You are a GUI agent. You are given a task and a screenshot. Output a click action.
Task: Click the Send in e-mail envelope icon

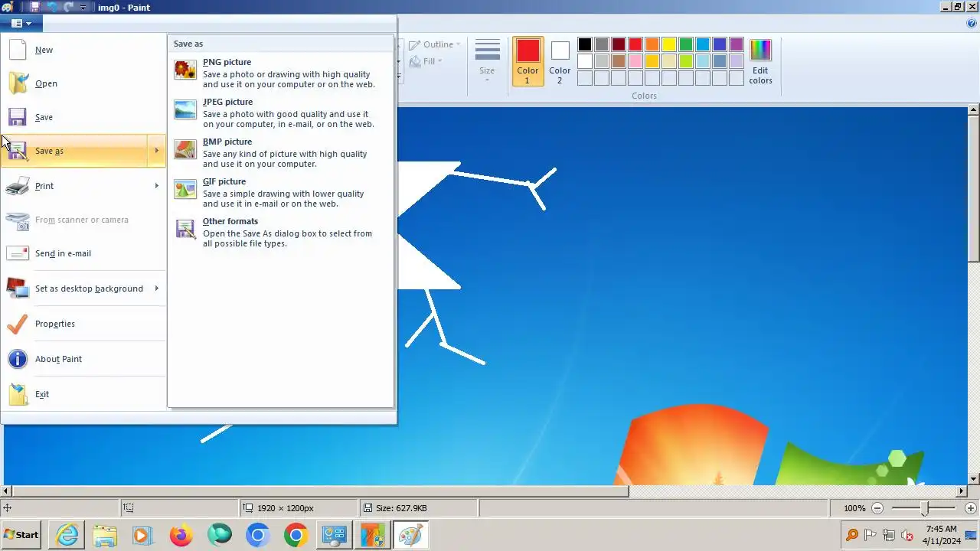tap(18, 253)
